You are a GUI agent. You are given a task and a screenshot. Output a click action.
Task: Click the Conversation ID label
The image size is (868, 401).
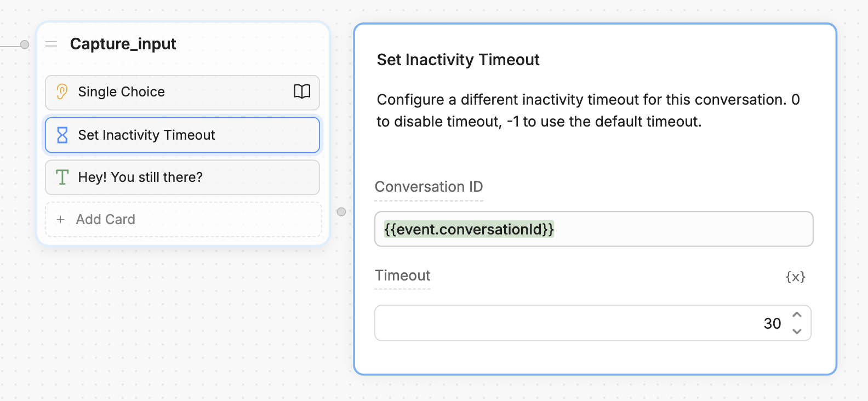click(429, 187)
